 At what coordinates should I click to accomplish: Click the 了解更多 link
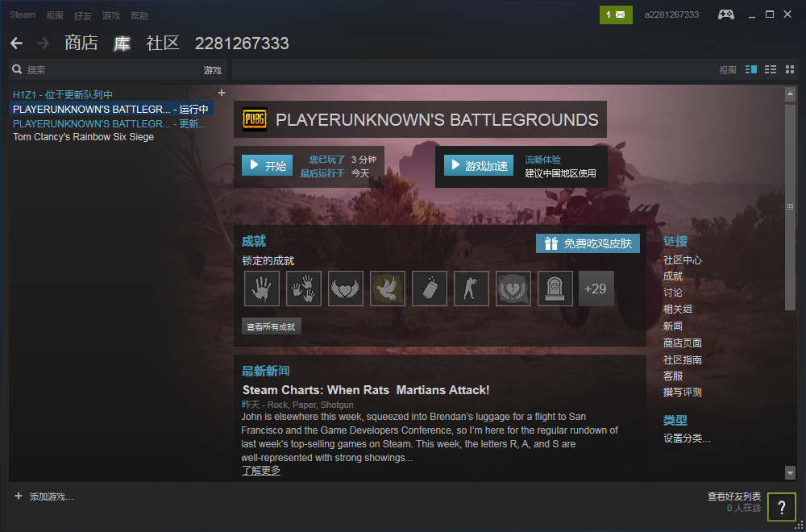261,470
